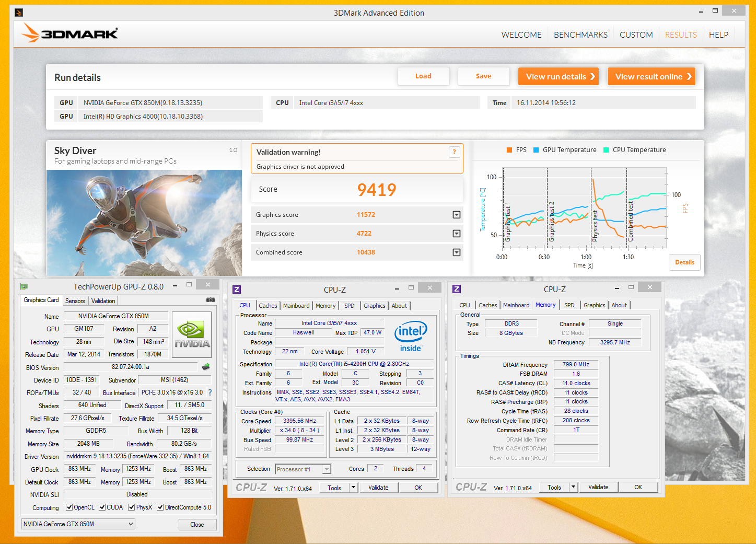Click the Sky Diver benchmark thumbnail

144,223
